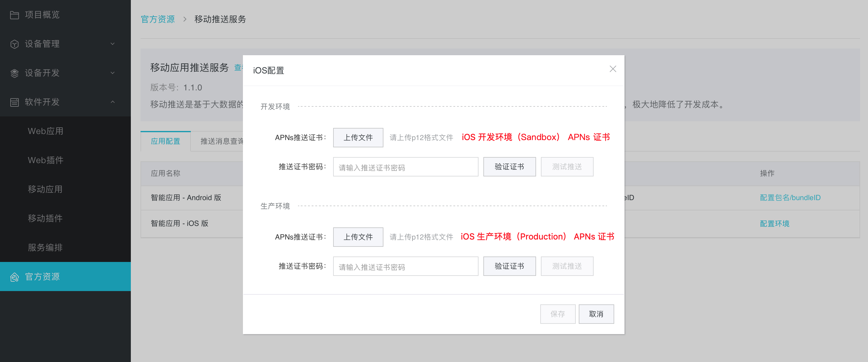Click 智能应用 - Android 版 row name
This screenshot has width=868, height=362.
click(x=186, y=198)
